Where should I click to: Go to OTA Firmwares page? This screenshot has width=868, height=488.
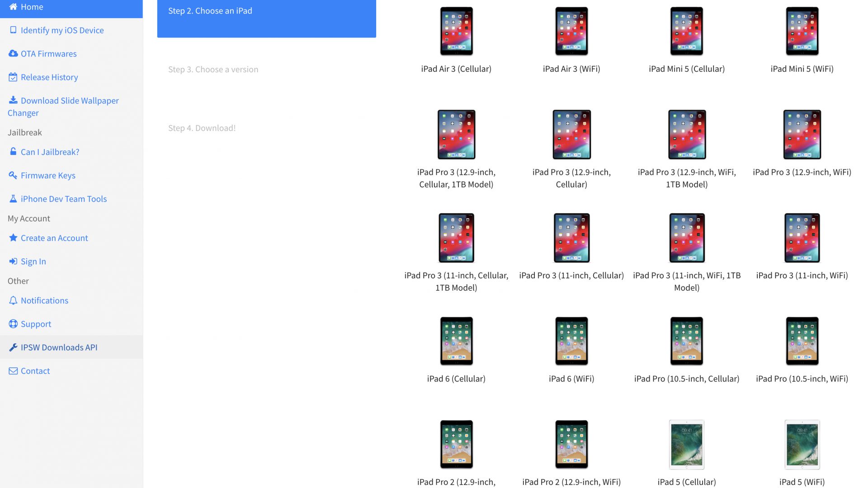(x=48, y=54)
